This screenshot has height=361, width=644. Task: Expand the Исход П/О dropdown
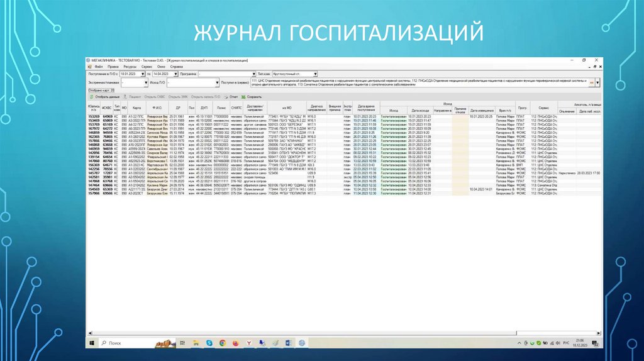pos(217,82)
